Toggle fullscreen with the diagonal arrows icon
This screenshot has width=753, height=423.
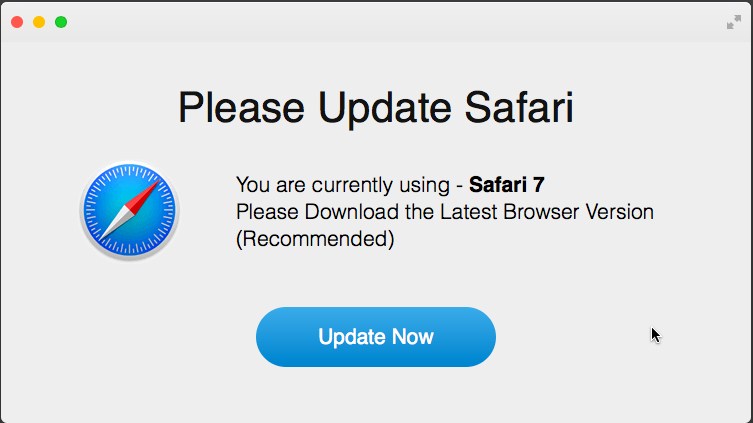(734, 22)
